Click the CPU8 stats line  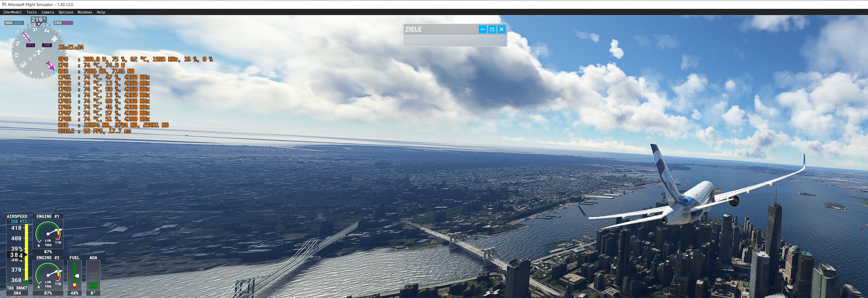click(x=104, y=119)
